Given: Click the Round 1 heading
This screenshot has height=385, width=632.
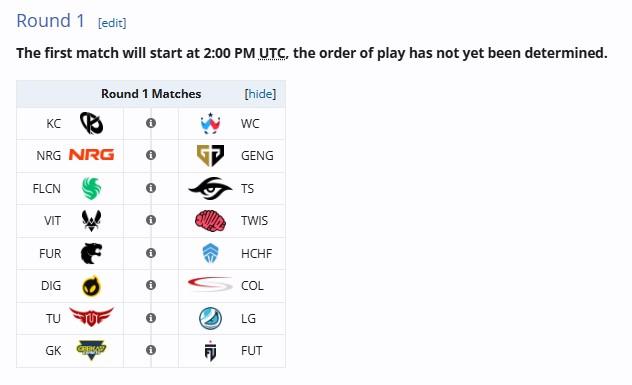Looking at the screenshot, I should pos(50,21).
